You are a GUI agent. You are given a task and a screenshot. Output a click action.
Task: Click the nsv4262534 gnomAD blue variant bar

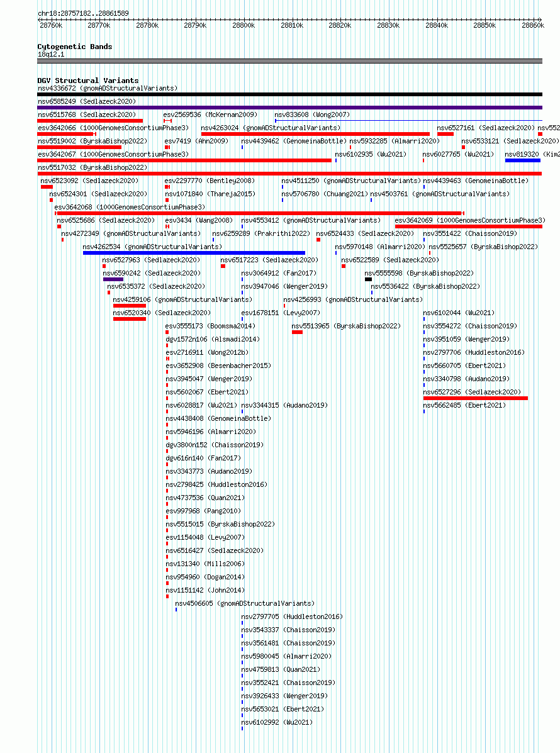tap(194, 253)
